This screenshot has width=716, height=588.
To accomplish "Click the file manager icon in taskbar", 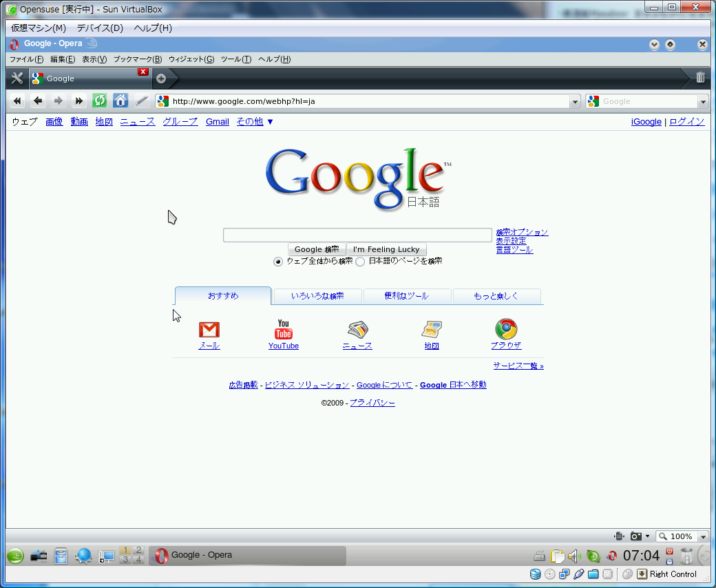I will (61, 556).
